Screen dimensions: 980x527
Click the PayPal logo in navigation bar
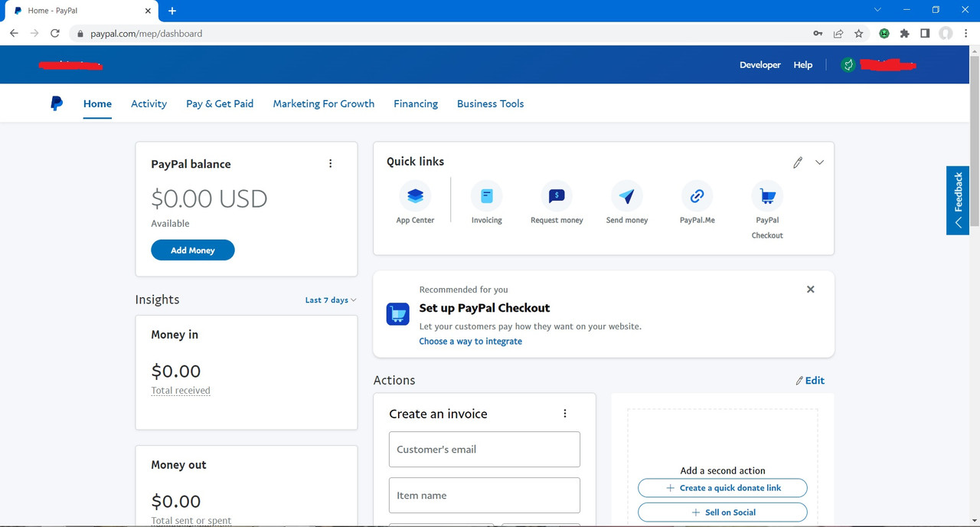click(x=56, y=103)
